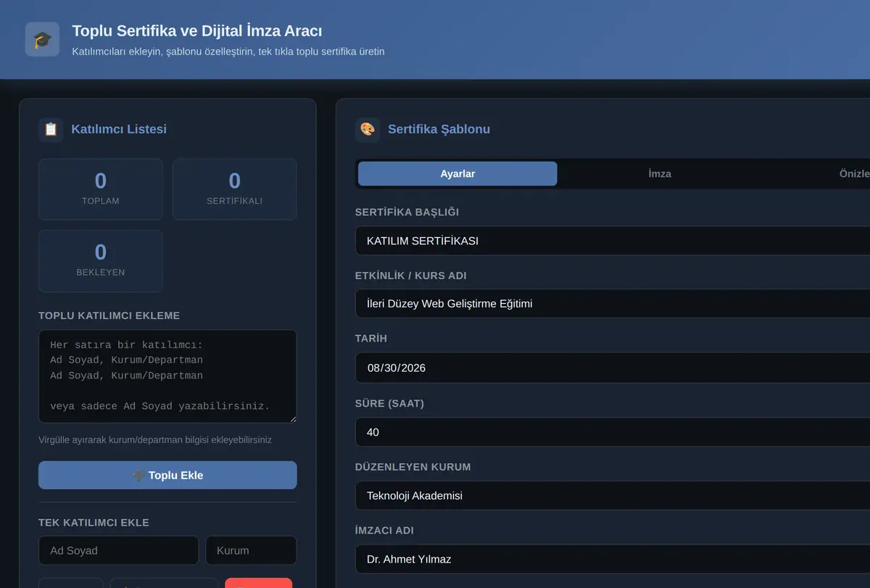Focus the duration field showing 40
This screenshot has width=870, height=588.
tap(613, 432)
